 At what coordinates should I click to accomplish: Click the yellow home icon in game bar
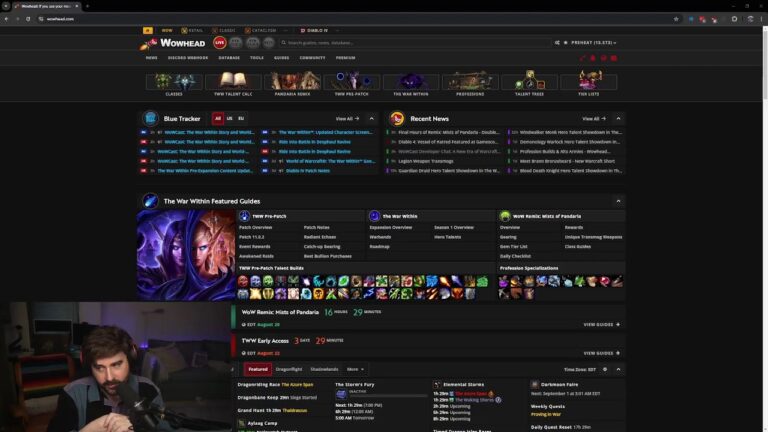(147, 30)
